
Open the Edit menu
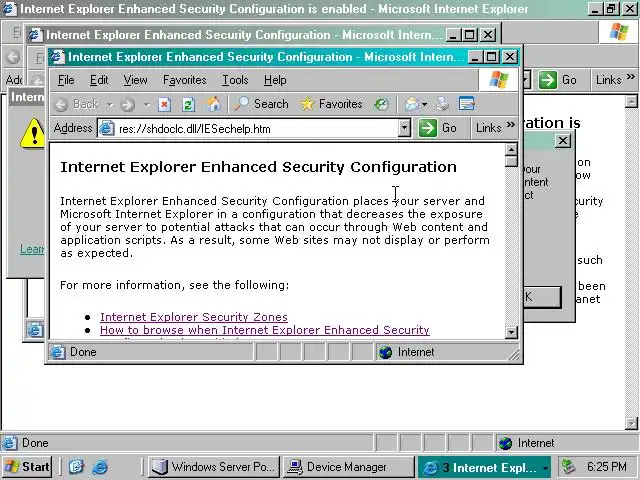pyautogui.click(x=99, y=80)
